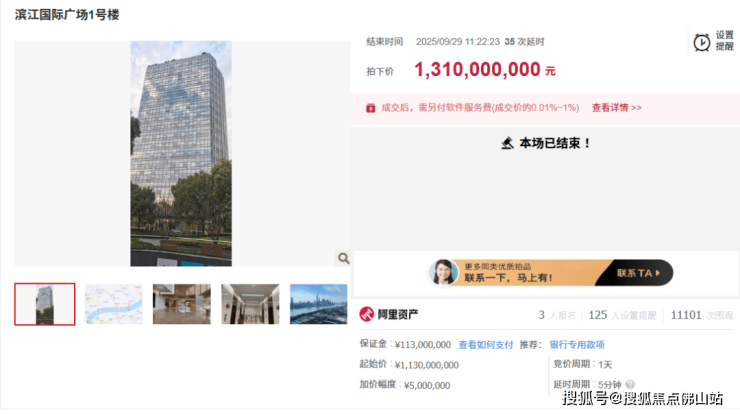
Task: Open 查看详情 fee details link
Action: [616, 107]
